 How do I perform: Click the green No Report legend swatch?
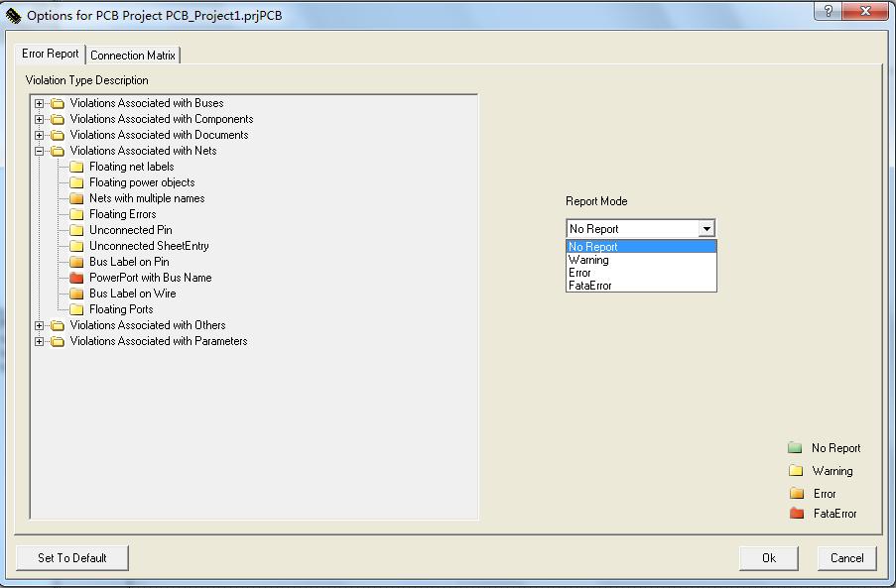(795, 448)
